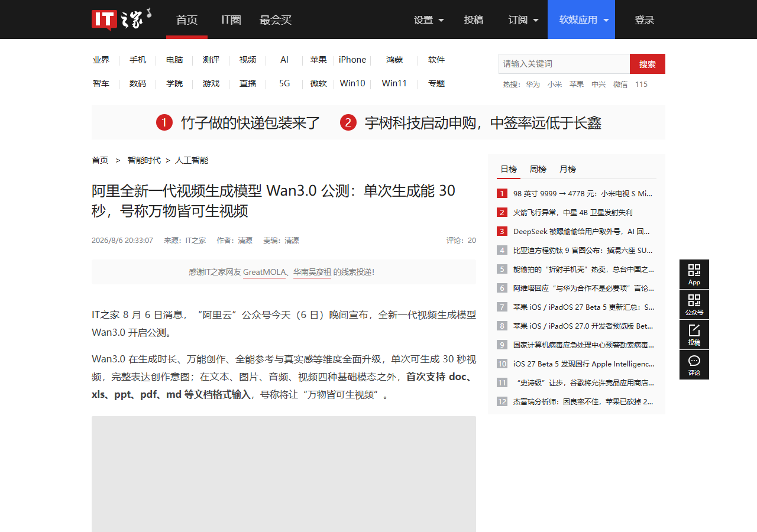Click hot search term 小米

[x=555, y=85]
